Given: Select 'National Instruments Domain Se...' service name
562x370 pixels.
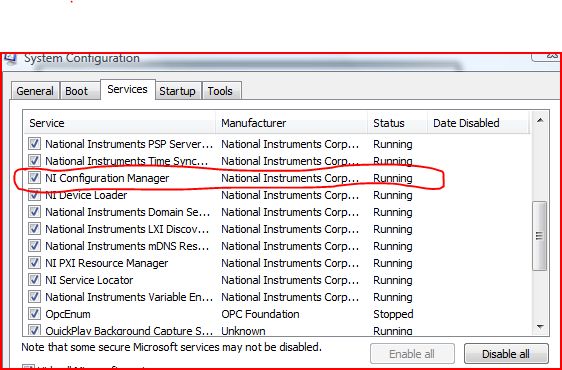Looking at the screenshot, I should [128, 212].
